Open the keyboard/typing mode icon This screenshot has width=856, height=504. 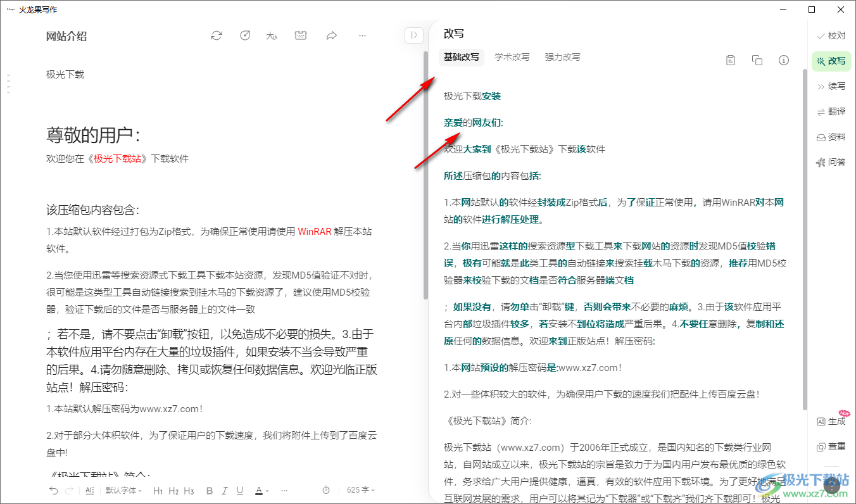(x=301, y=35)
